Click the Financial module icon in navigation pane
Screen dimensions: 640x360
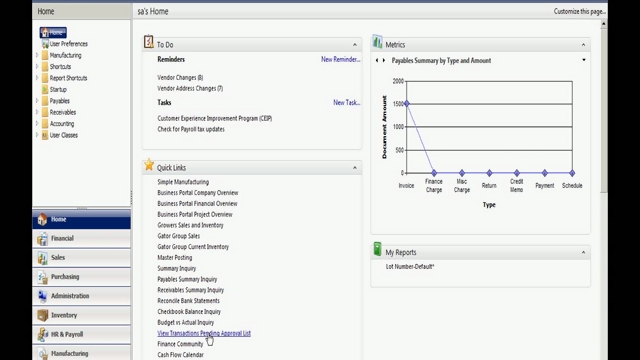tap(42, 239)
